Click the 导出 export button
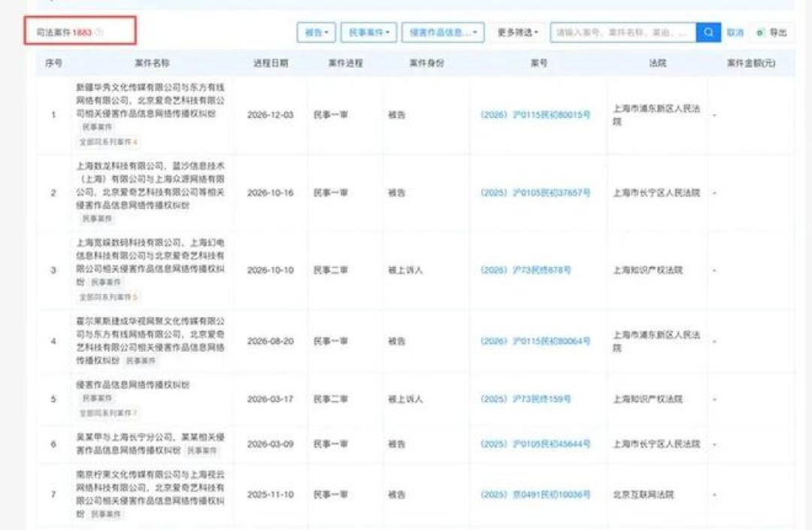Screen dimensions: 812x530 [771, 32]
